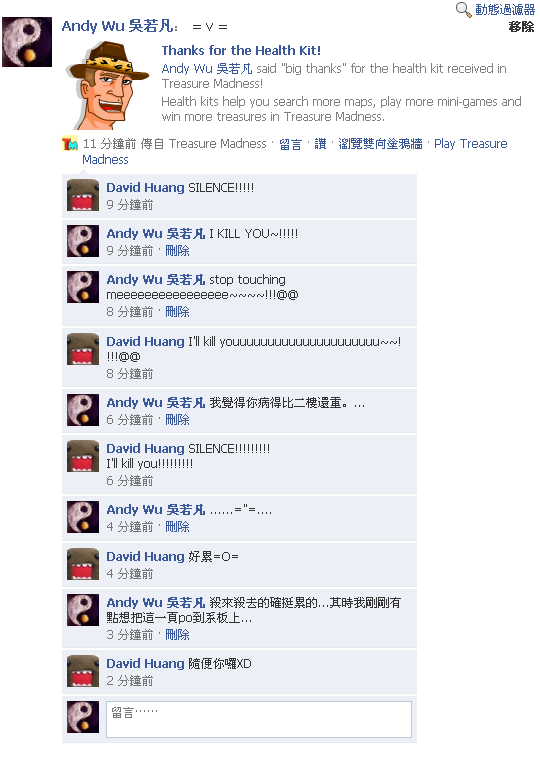Click the yin-yang avatar beside the comment box
The width and height of the screenshot is (540, 761).
click(83, 717)
